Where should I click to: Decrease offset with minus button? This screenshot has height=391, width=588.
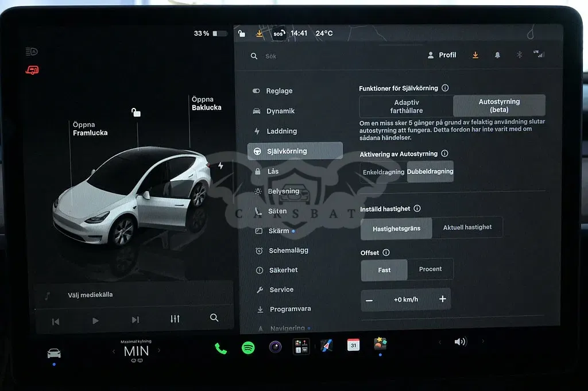click(369, 300)
